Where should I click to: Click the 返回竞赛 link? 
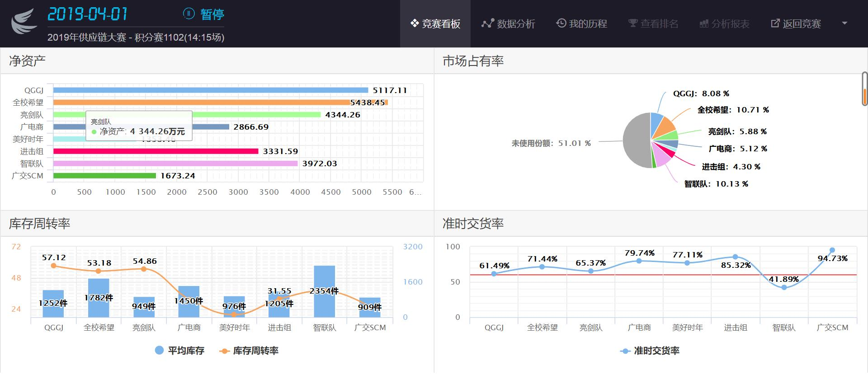click(x=801, y=23)
